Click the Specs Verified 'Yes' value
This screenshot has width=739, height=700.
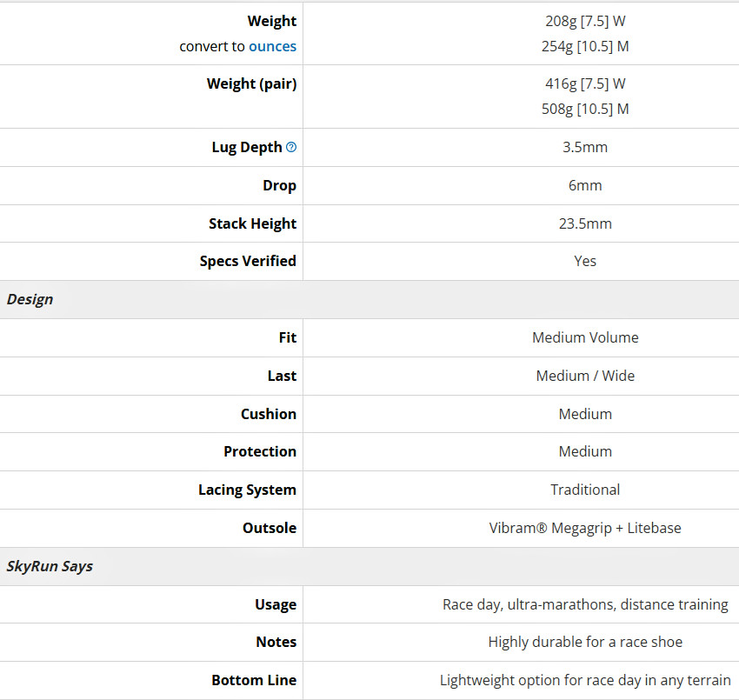pyautogui.click(x=585, y=261)
